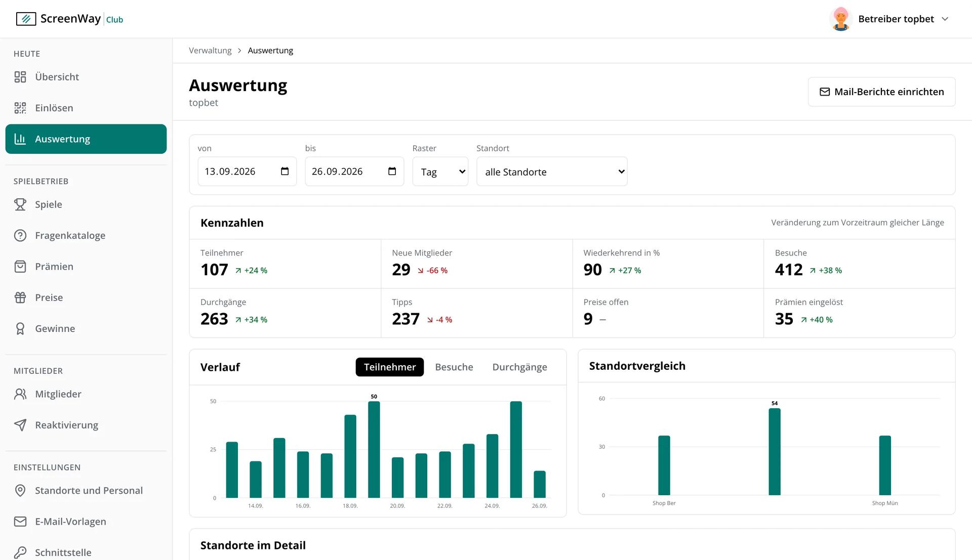Click the down arrow next to Tipps -4 %
This screenshot has width=972, height=560.
(x=430, y=320)
